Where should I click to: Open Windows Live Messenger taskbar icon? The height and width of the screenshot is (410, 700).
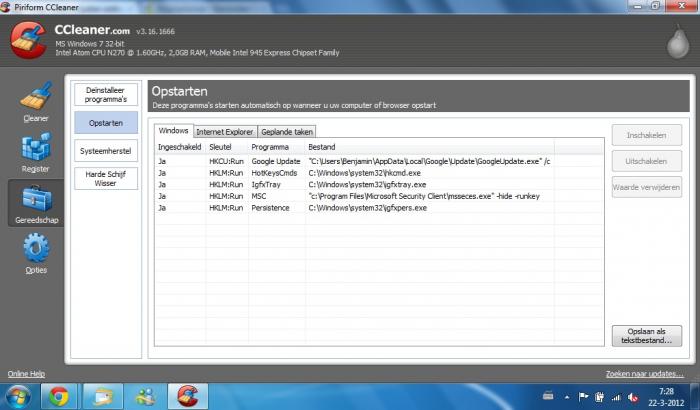146,397
